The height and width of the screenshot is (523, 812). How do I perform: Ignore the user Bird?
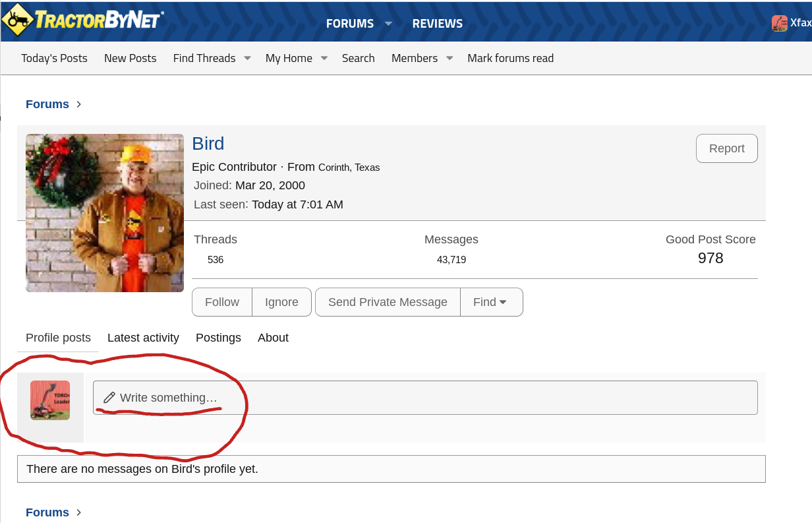tap(281, 302)
